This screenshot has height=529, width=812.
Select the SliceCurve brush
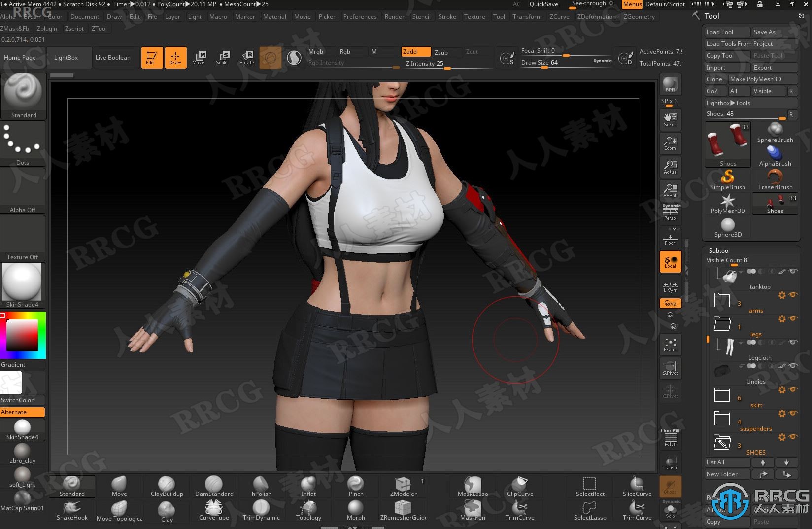(x=637, y=486)
